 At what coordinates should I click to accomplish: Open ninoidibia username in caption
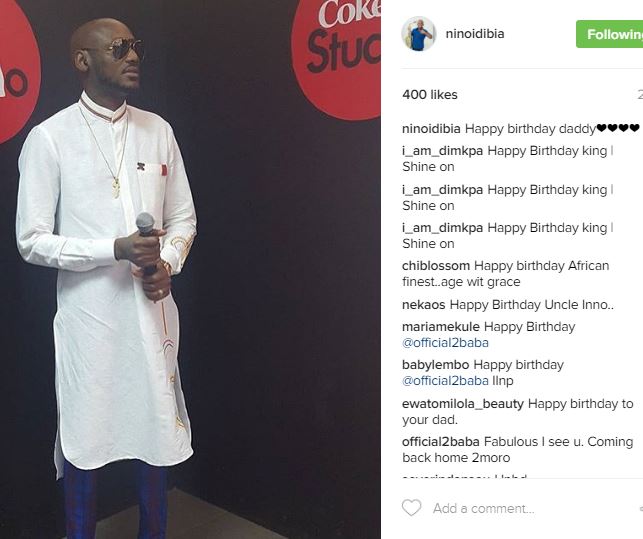click(x=431, y=129)
